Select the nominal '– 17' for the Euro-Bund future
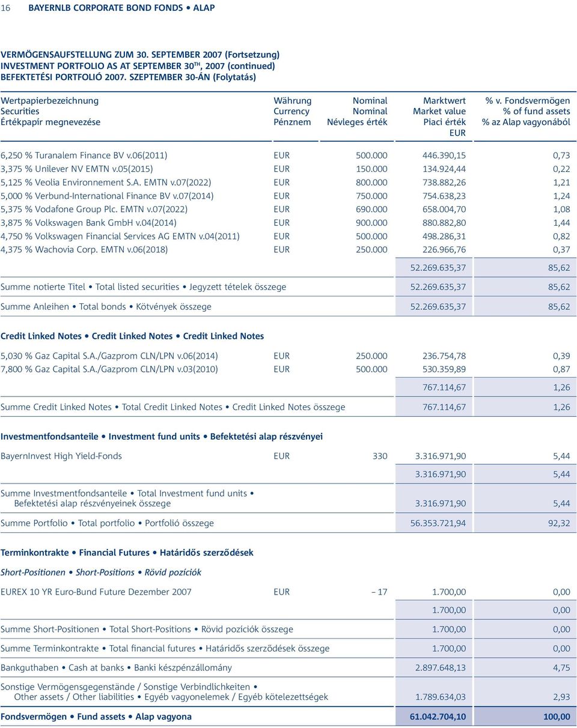 [x=380, y=592]
